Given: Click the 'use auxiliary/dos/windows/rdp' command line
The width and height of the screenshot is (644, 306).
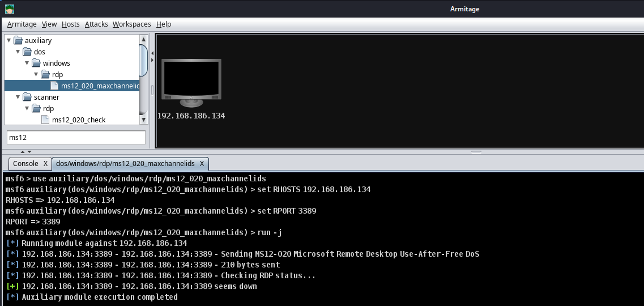Looking at the screenshot, I should point(135,178).
